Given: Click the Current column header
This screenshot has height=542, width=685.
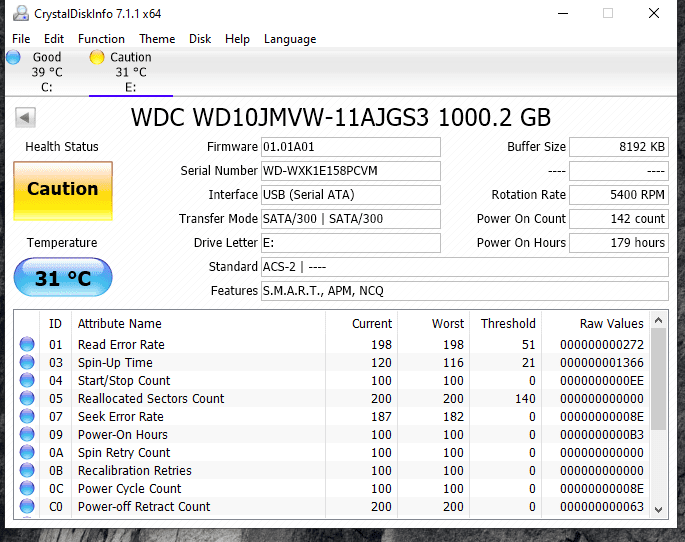Looking at the screenshot, I should pyautogui.click(x=361, y=324).
